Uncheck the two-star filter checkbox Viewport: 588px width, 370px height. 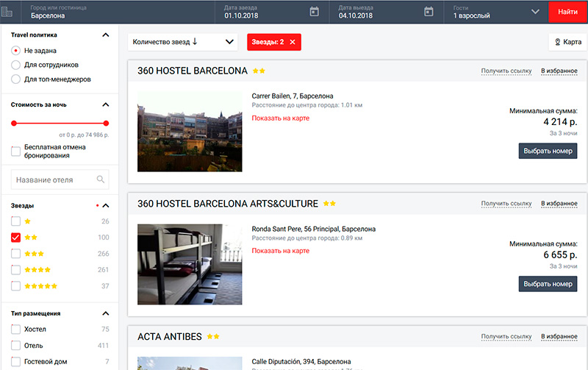(x=16, y=238)
